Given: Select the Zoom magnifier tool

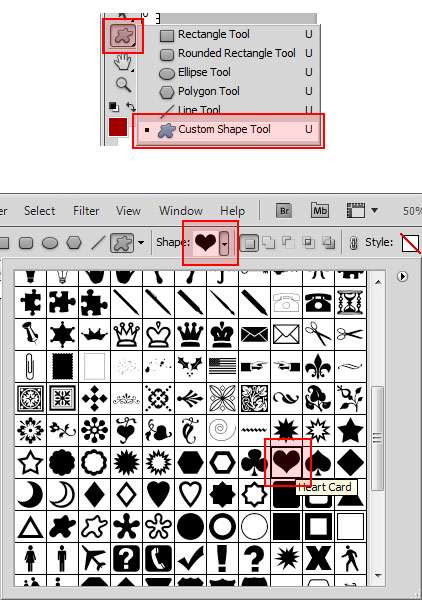Looking at the screenshot, I should (x=123, y=85).
